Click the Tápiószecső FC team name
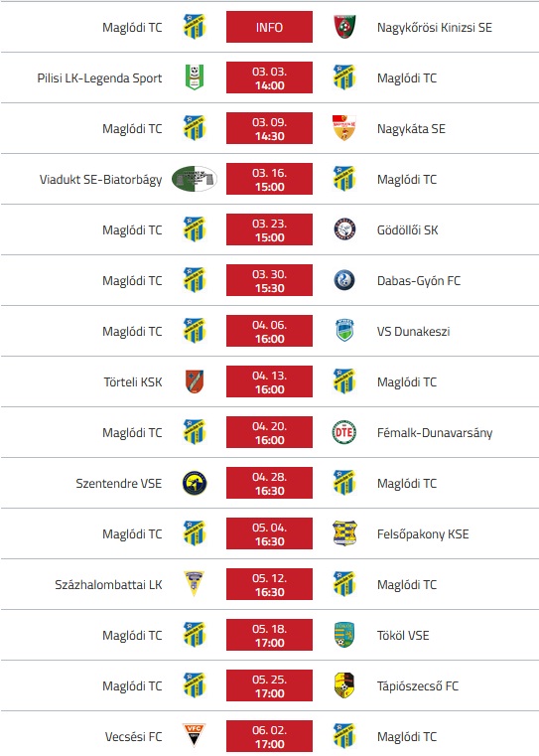The image size is (539, 756). pyautogui.click(x=418, y=686)
